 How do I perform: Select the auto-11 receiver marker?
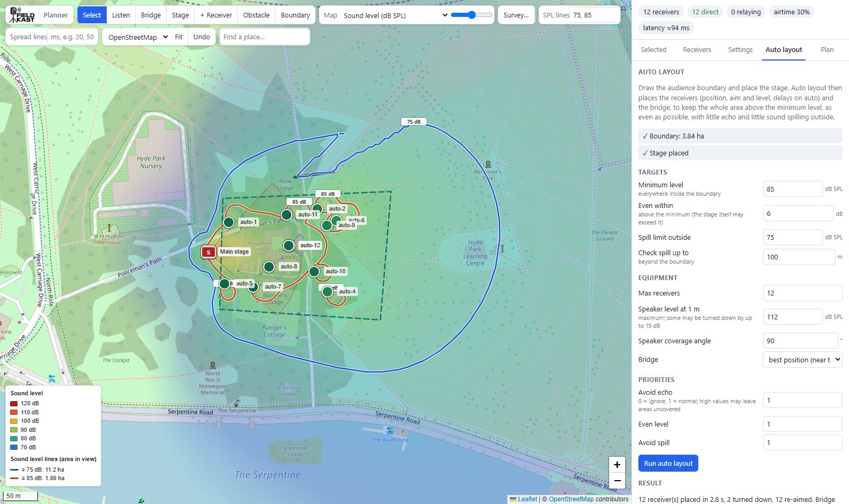click(287, 215)
